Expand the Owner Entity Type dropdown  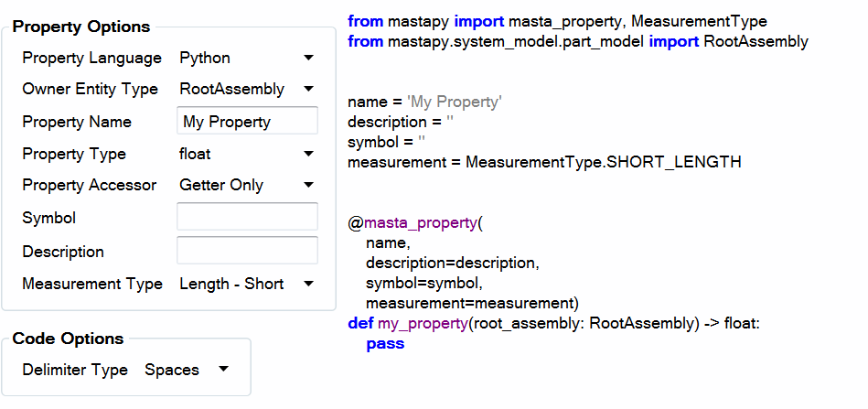click(246, 89)
